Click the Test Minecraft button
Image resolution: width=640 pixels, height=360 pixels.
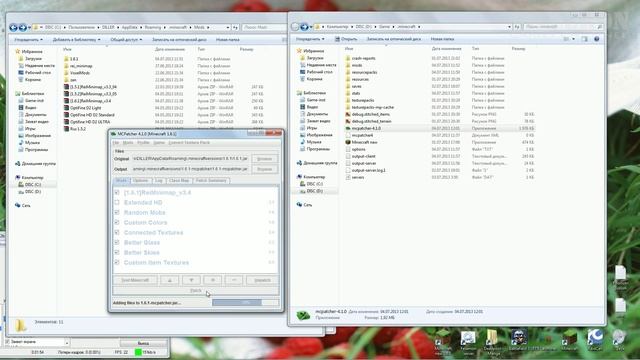click(135, 280)
